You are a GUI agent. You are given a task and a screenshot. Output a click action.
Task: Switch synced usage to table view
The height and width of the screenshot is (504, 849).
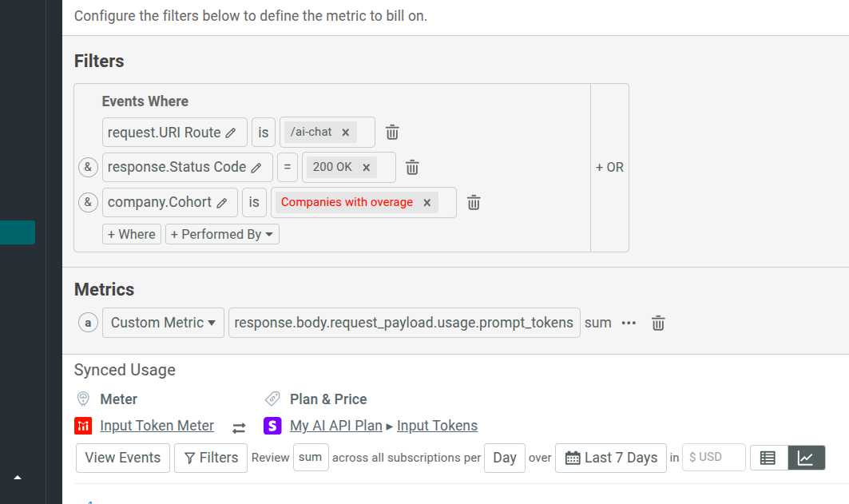768,458
